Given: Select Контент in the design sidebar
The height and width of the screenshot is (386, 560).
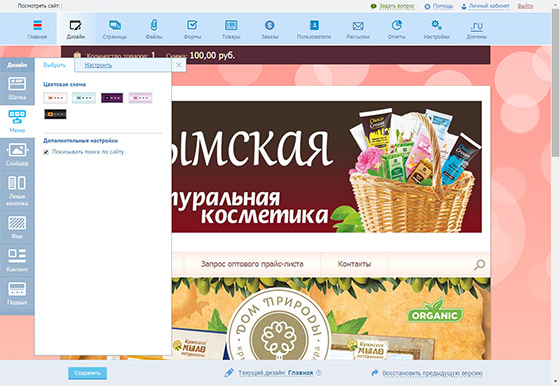Looking at the screenshot, I should [17, 261].
